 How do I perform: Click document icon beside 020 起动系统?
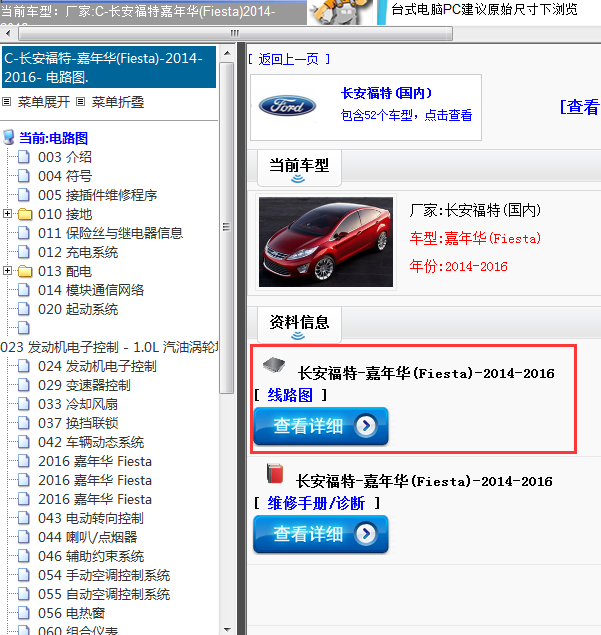pos(23,309)
